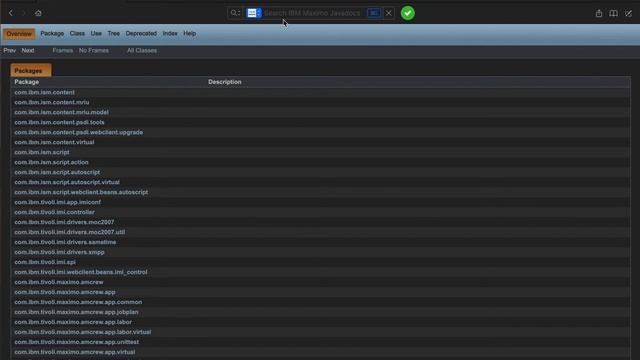Go back with the back arrow

11,13
